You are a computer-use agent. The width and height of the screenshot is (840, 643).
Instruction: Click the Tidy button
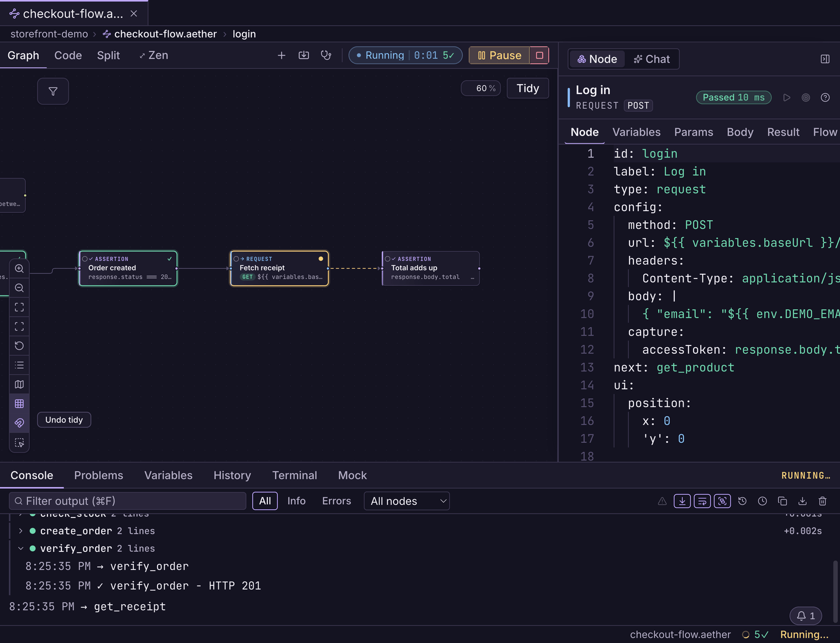[528, 88]
